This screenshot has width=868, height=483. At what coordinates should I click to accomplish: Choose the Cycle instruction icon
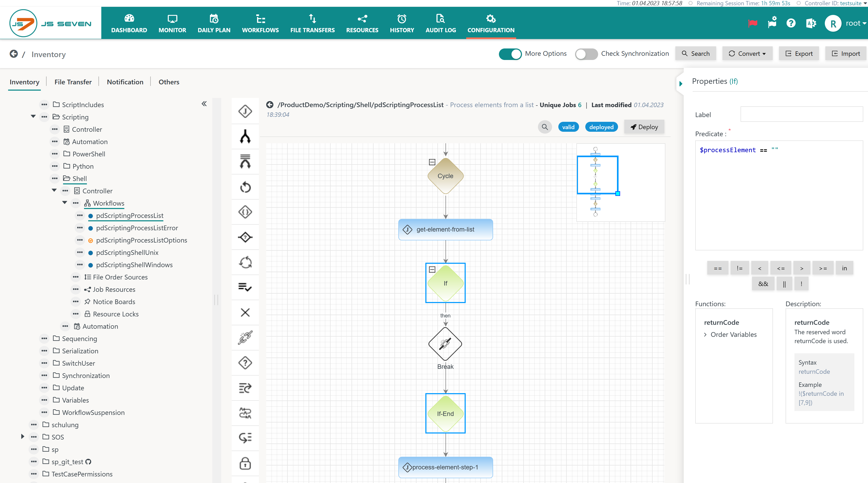tap(245, 262)
